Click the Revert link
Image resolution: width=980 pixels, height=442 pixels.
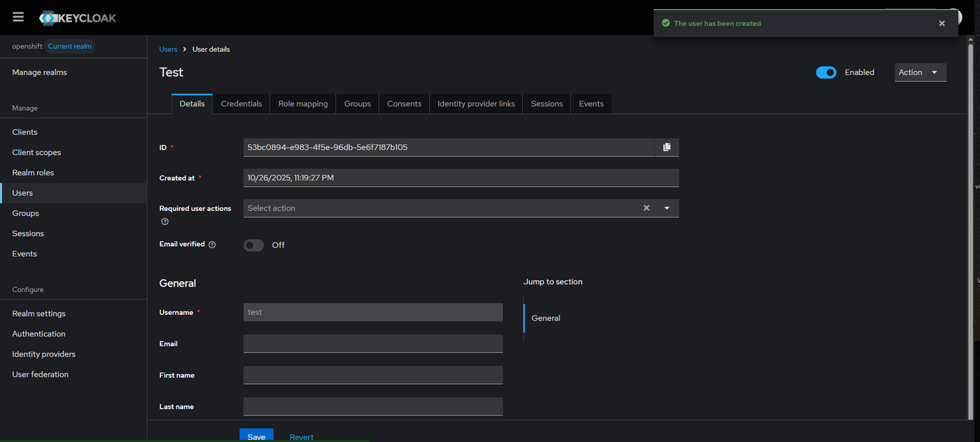301,436
